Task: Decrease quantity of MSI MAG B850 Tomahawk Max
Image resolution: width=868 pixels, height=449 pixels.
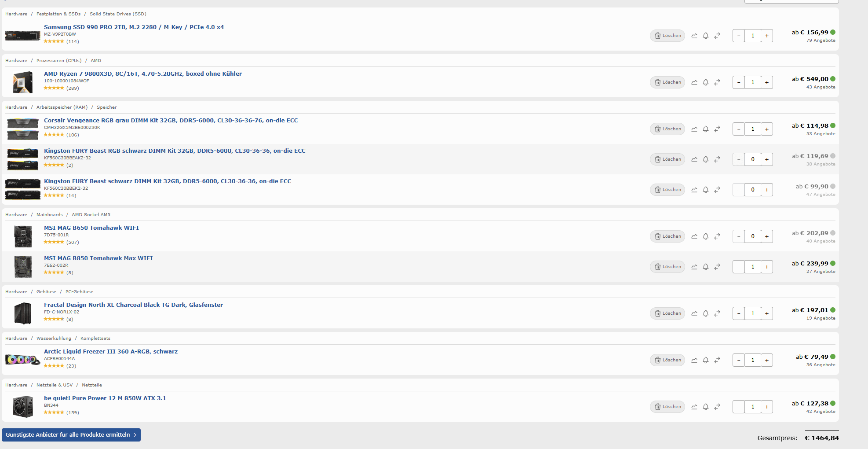Action: [739, 267]
